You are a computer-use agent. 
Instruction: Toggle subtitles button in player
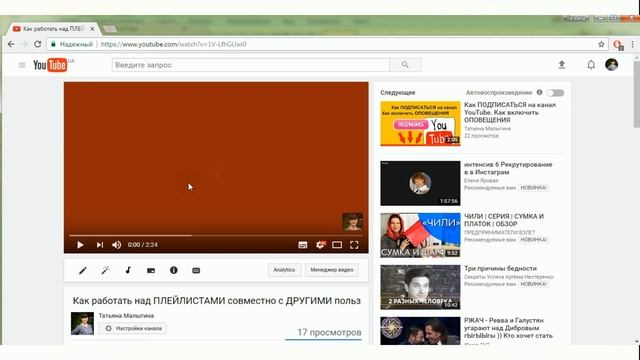click(x=302, y=245)
